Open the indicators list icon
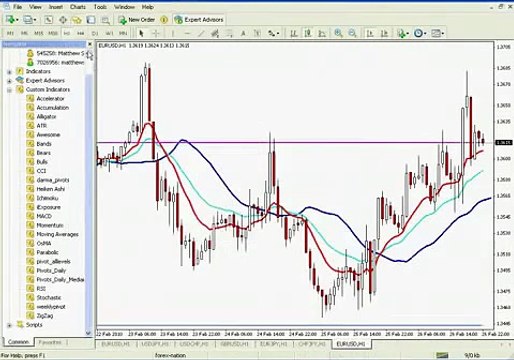 pos(401,33)
